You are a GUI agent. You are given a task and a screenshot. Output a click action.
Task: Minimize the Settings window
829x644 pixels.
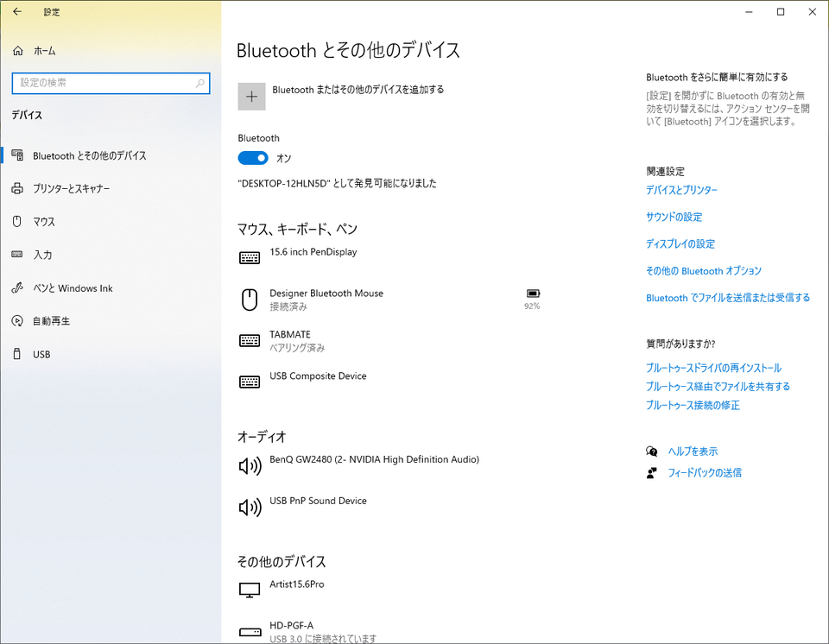pos(749,11)
